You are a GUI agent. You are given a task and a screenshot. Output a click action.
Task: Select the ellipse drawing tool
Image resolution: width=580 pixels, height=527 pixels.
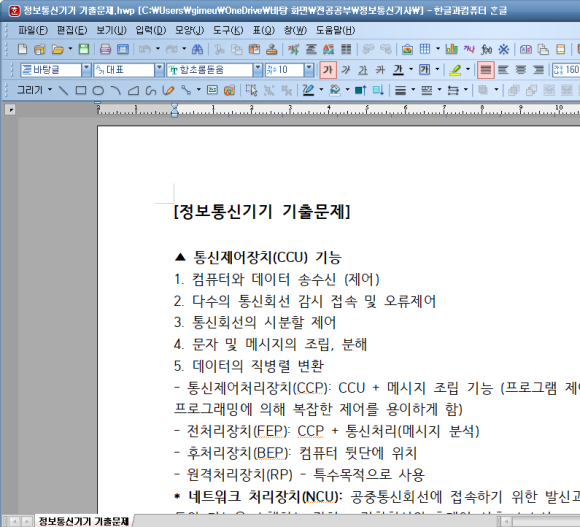(x=98, y=90)
